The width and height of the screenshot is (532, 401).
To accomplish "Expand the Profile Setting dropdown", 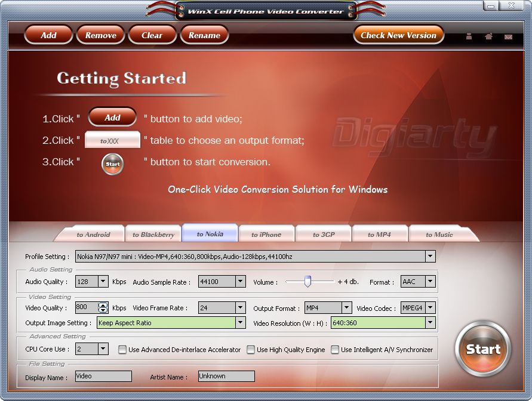I will [x=430, y=256].
